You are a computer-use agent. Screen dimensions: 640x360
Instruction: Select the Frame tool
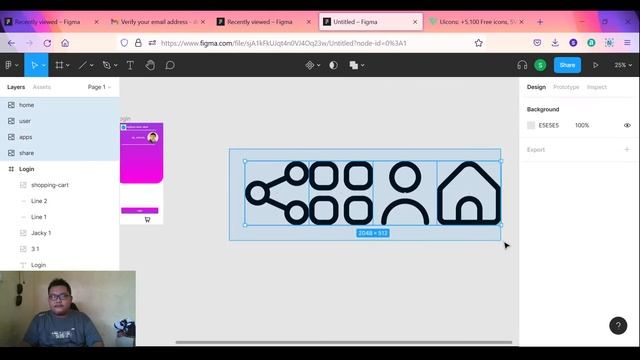[59, 65]
